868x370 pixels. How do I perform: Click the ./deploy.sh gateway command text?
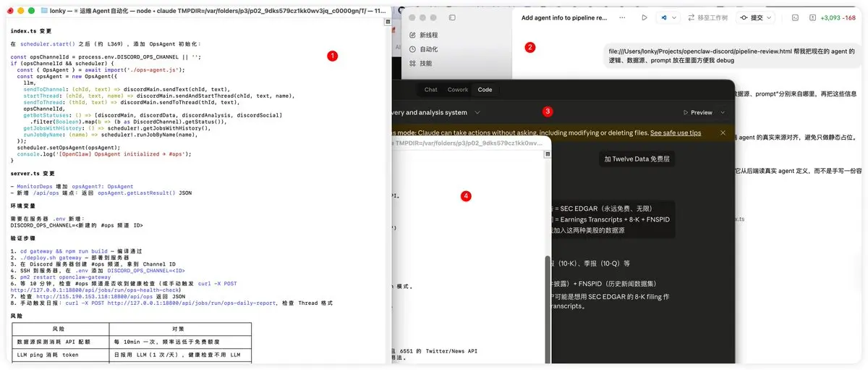click(x=51, y=257)
